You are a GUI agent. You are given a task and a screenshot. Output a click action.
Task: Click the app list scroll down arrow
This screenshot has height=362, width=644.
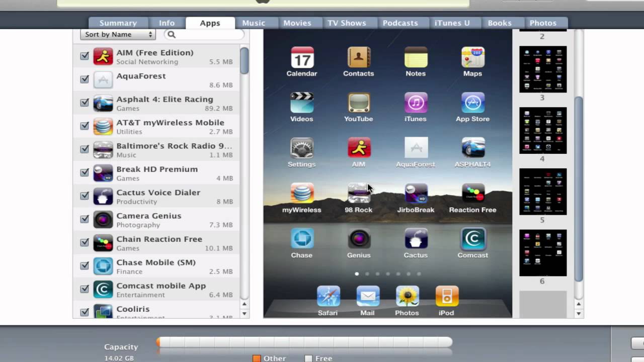click(245, 313)
